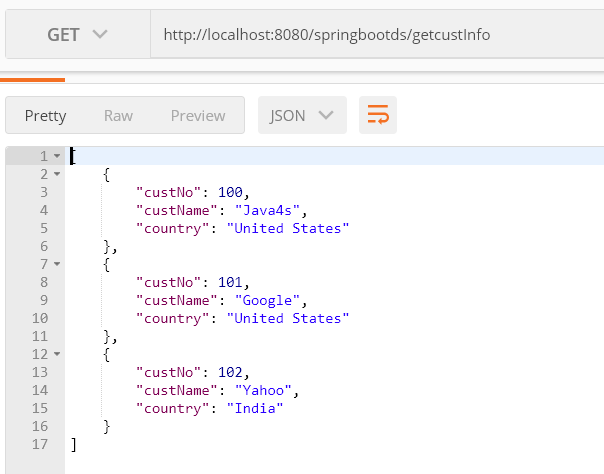Click the closing bracket on line 17
604x474 pixels.
pos(73,444)
